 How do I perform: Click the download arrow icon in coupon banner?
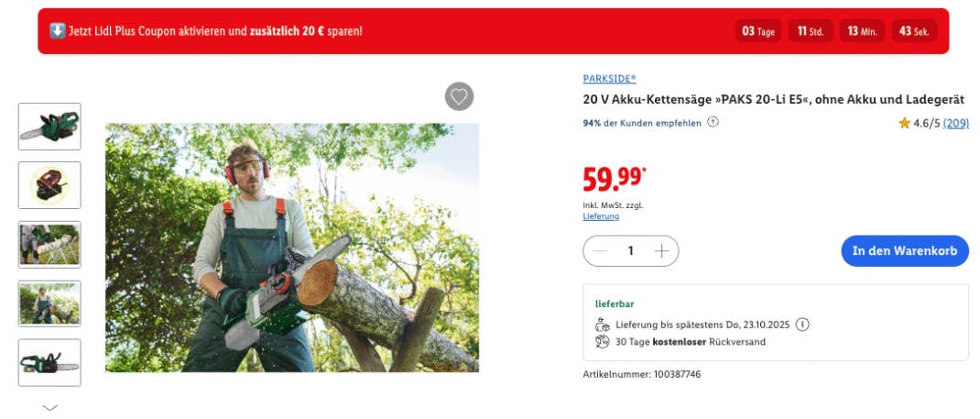pyautogui.click(x=57, y=31)
